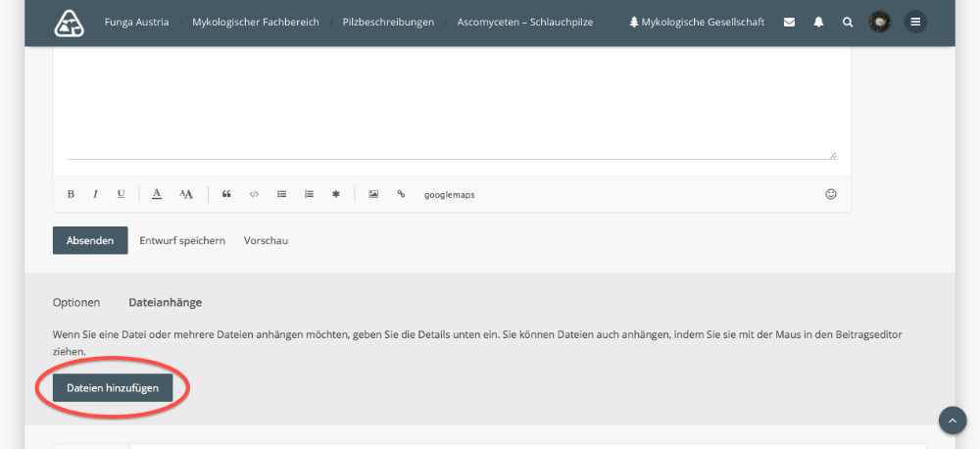Toggle underline formatting button
980x449 pixels.
pyautogui.click(x=121, y=194)
